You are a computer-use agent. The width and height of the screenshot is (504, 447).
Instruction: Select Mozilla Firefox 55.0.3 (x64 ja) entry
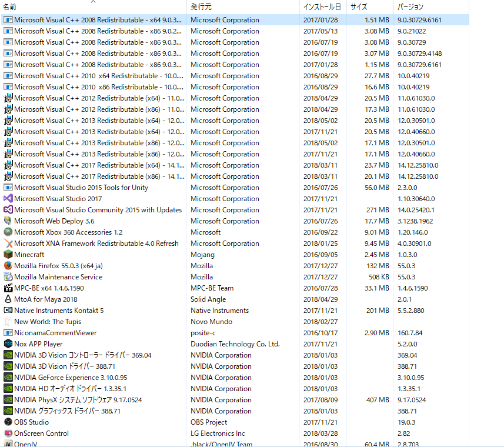pos(58,266)
